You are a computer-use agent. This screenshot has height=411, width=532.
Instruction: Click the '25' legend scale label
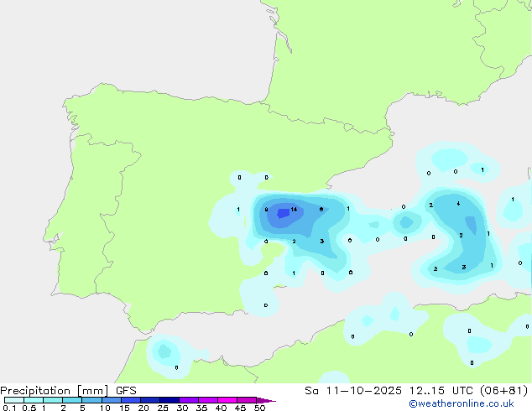click(x=163, y=408)
